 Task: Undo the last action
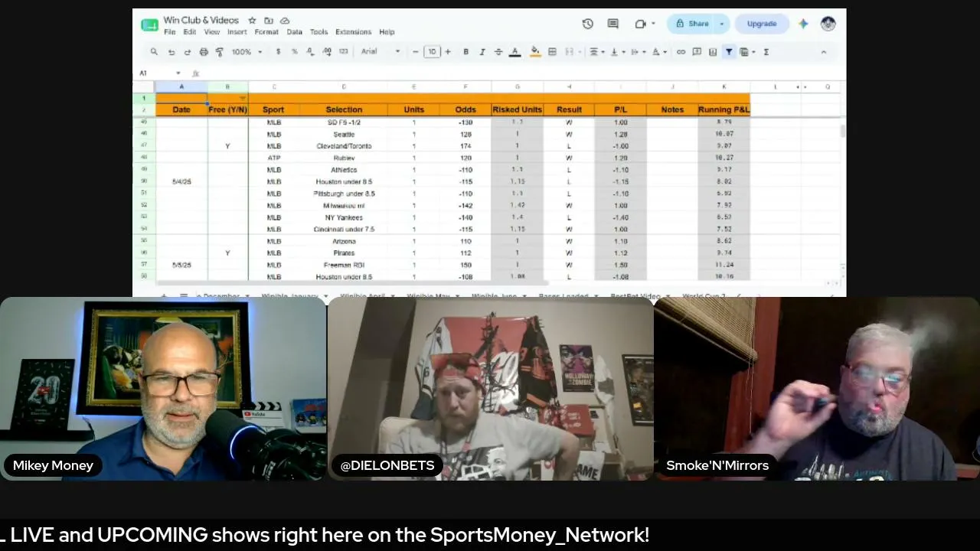click(171, 52)
